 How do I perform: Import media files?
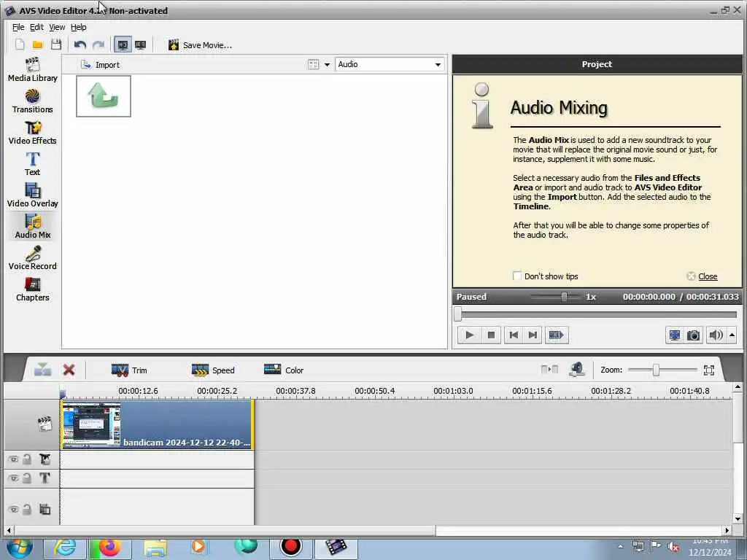(x=100, y=65)
